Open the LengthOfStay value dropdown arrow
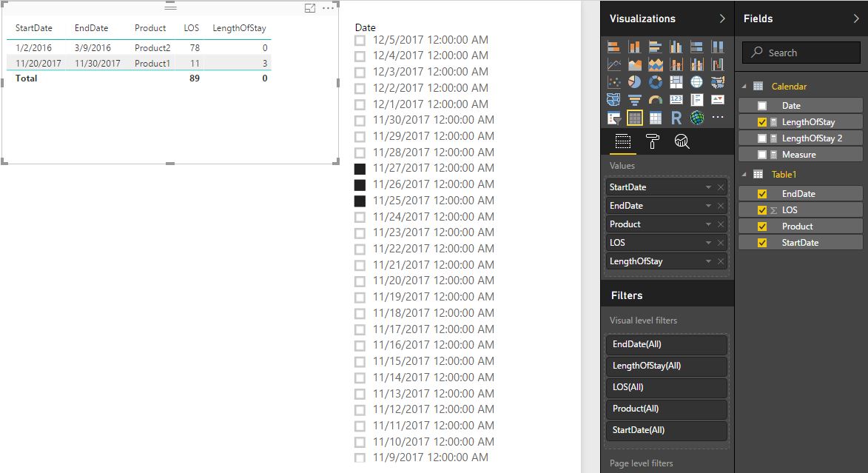868x473 pixels. [708, 261]
